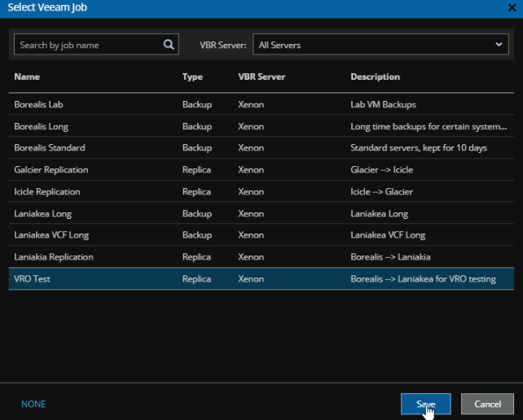Click the Lab VM Backups description

(383, 104)
